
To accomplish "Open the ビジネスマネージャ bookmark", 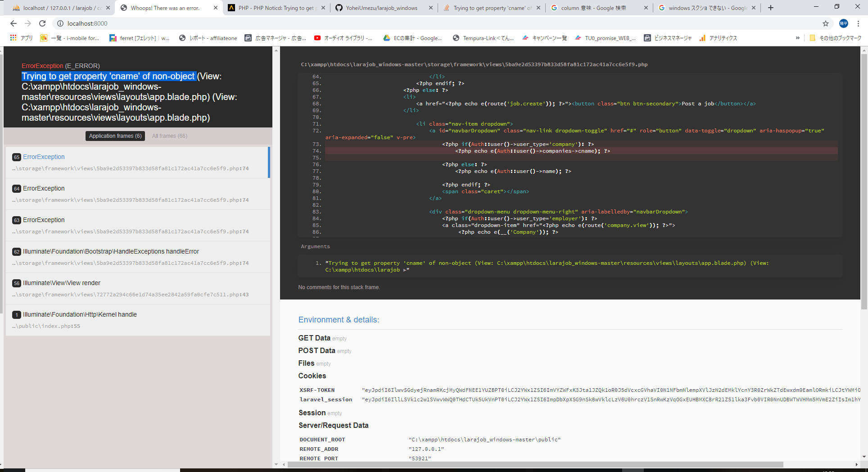I will (x=668, y=38).
